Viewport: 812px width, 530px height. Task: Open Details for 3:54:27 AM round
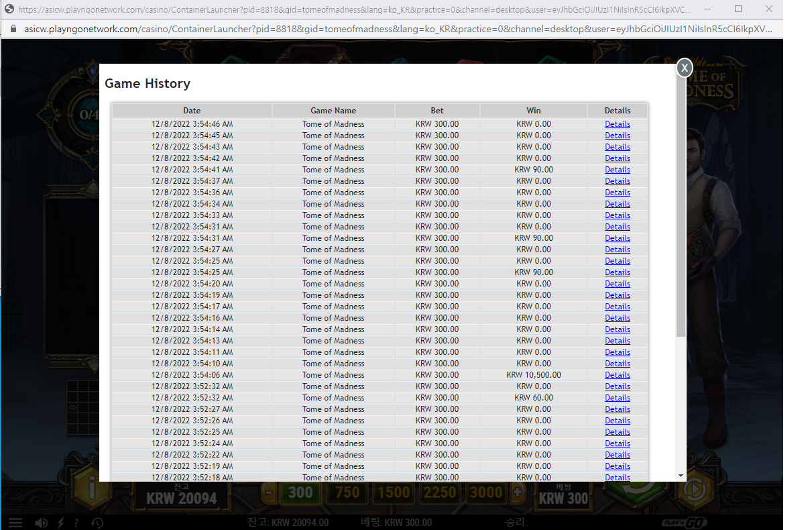[x=618, y=250]
